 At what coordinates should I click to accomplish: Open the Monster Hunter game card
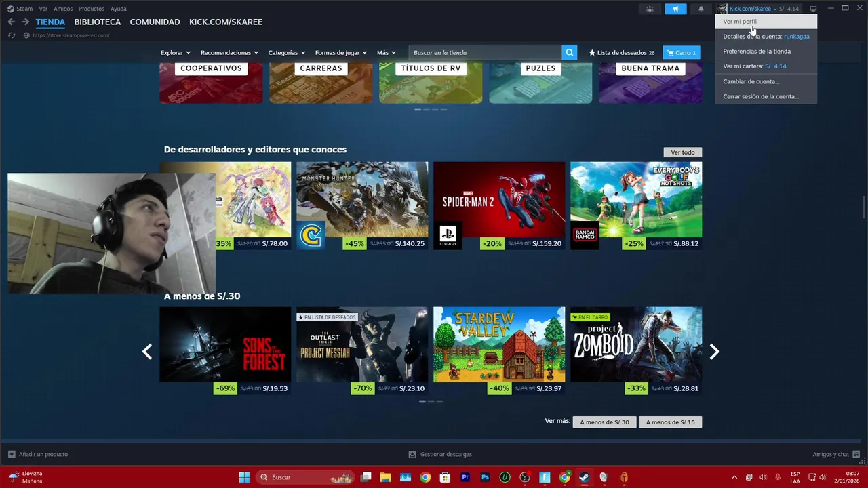point(362,205)
